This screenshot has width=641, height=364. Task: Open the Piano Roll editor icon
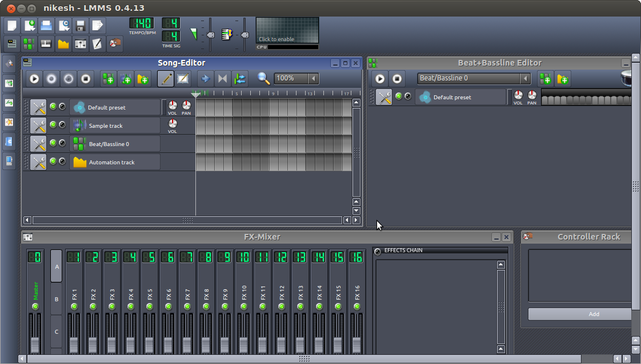(x=46, y=43)
